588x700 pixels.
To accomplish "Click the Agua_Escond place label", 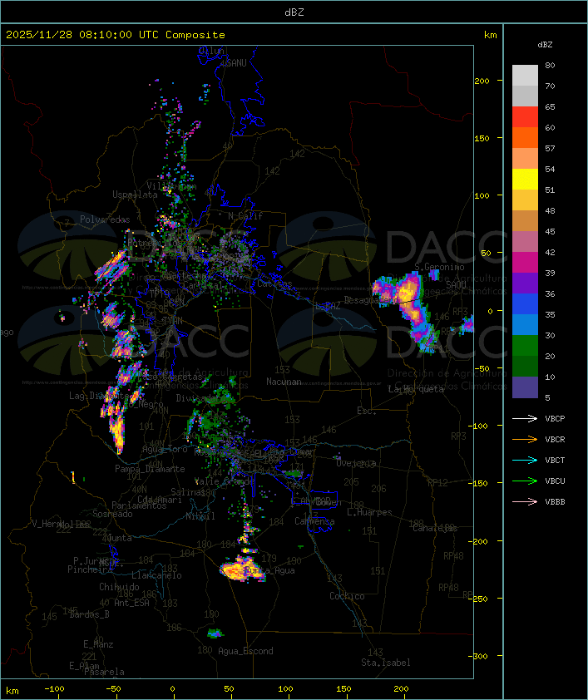I will (x=245, y=651).
